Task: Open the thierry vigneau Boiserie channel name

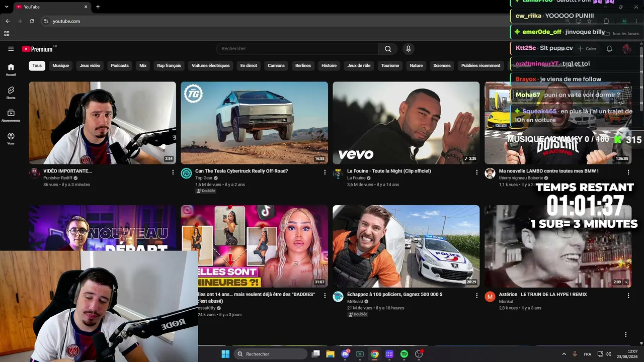Action: [x=521, y=178]
